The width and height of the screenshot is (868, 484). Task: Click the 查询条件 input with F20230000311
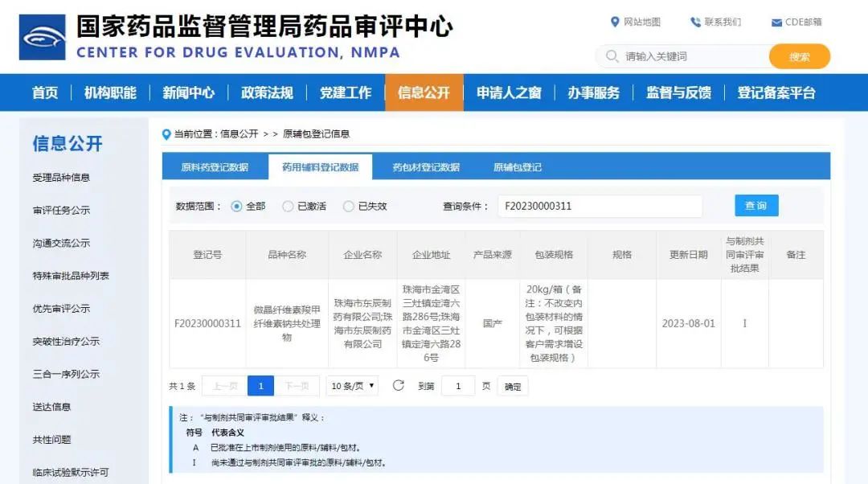[x=600, y=206]
